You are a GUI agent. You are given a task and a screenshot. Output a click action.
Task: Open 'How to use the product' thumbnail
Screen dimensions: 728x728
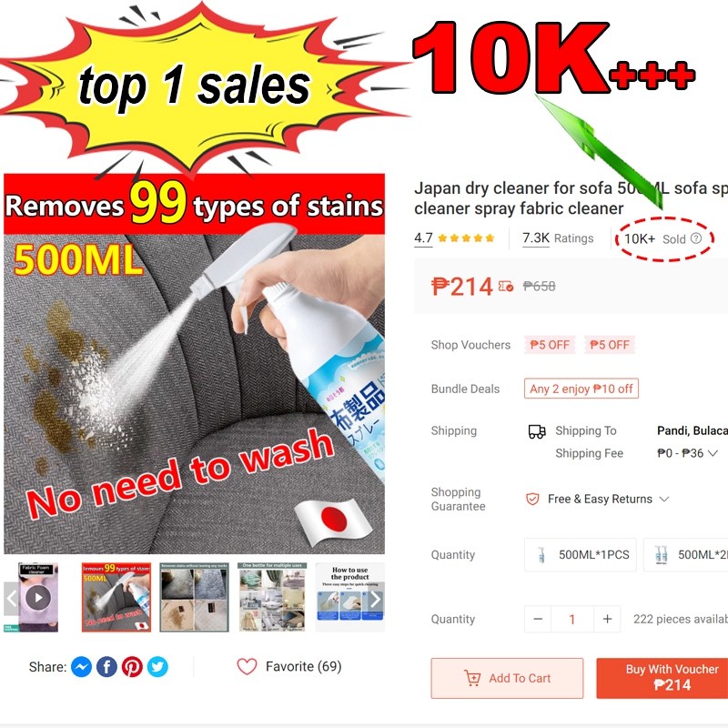349,598
